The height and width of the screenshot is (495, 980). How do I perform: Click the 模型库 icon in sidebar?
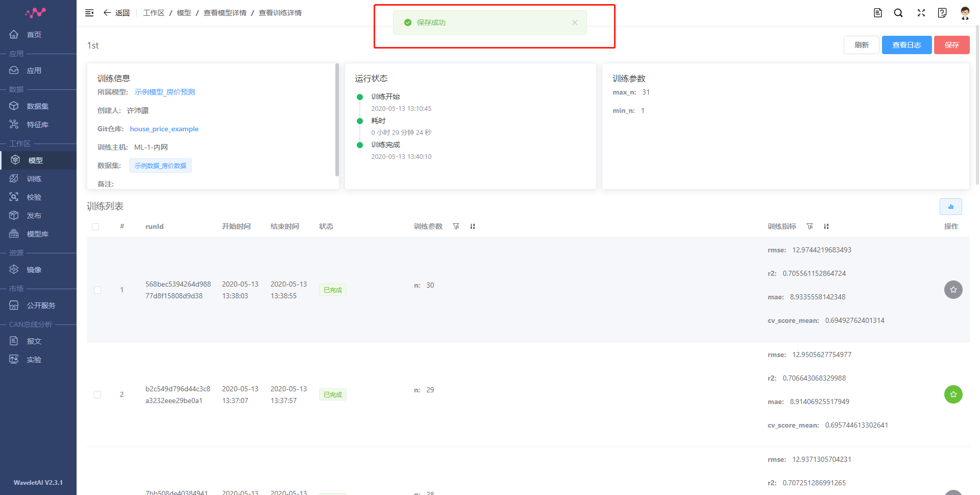pyautogui.click(x=14, y=233)
